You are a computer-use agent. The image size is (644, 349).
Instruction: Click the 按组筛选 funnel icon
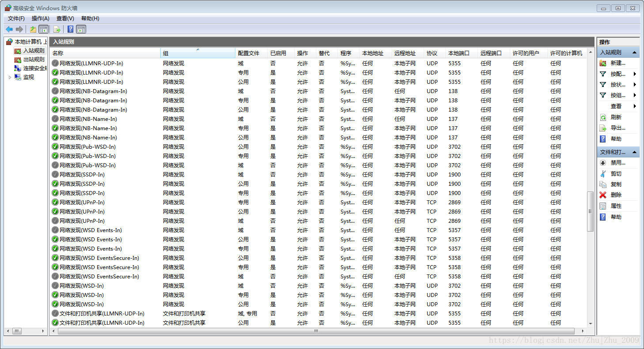tap(603, 95)
